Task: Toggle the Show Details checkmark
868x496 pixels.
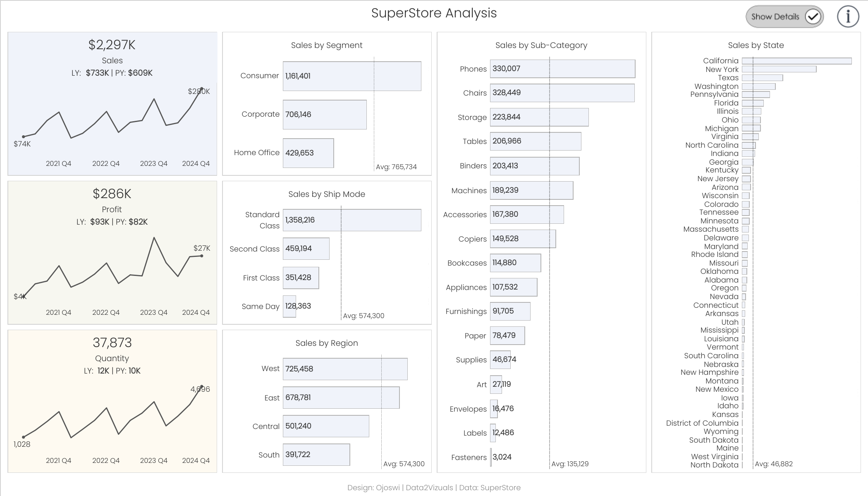Action: (x=813, y=17)
